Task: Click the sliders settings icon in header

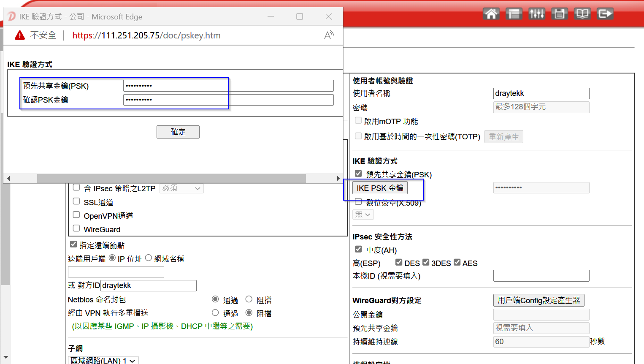Action: point(536,14)
